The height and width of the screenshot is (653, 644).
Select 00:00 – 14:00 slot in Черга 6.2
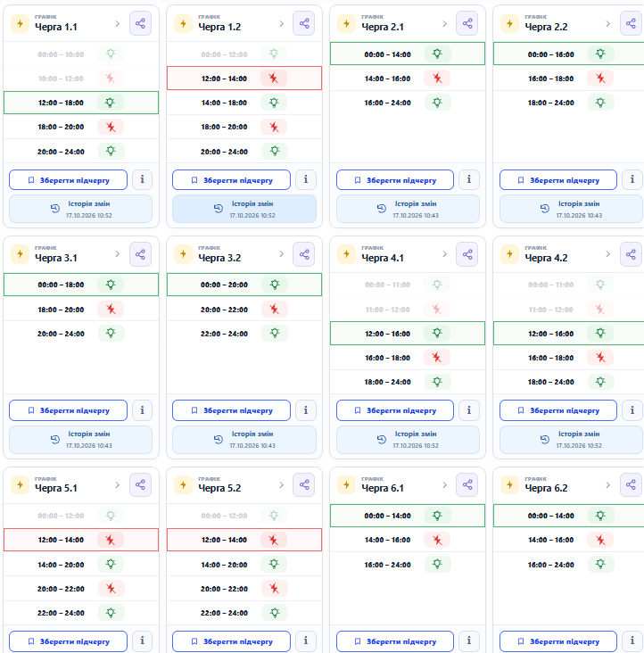click(x=569, y=516)
